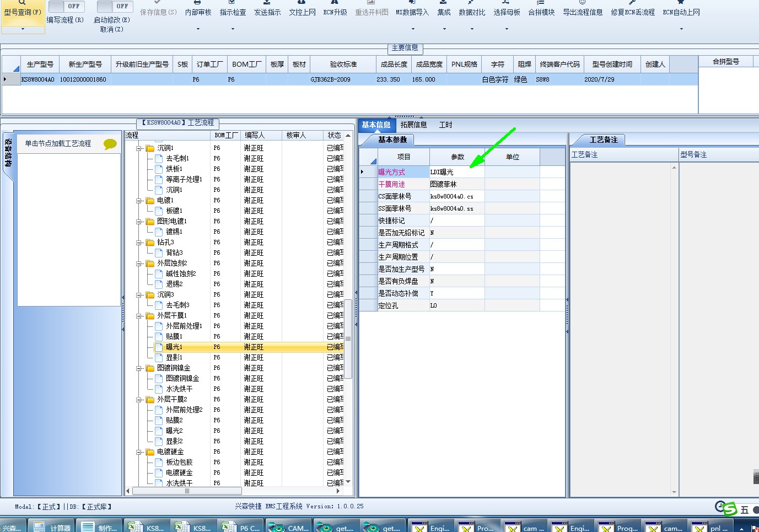This screenshot has width=759, height=532.
Task: Click the page icon beside 等离子处理1
Action: click(159, 180)
